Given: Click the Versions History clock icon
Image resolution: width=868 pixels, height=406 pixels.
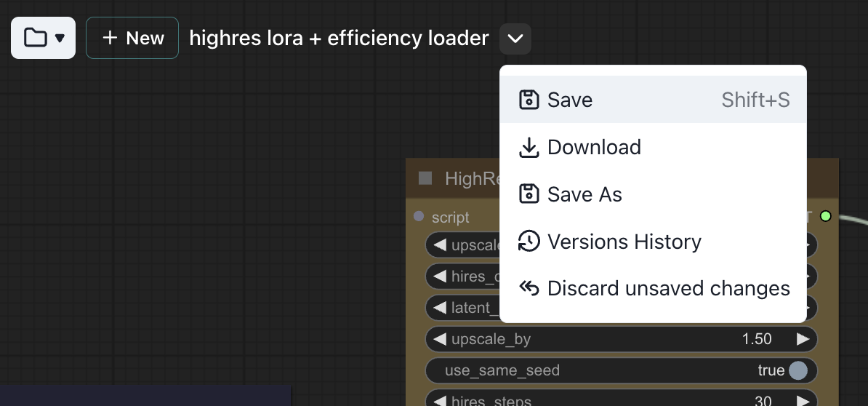Looking at the screenshot, I should pyautogui.click(x=529, y=242).
